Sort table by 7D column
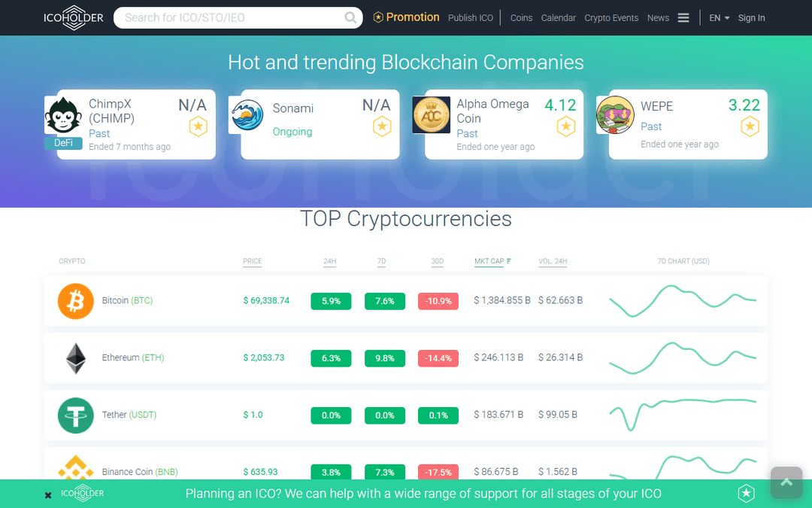The height and width of the screenshot is (508, 812). click(382, 261)
